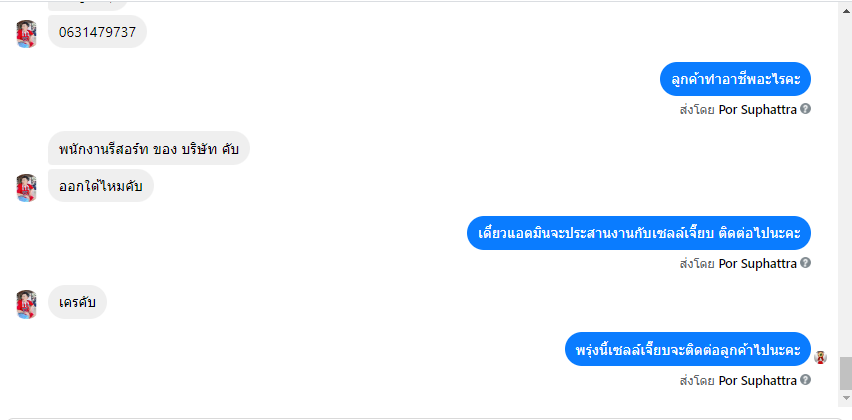The width and height of the screenshot is (852, 420).
Task: Click the small seen-by avatar beside the last message
Action: 821,357
